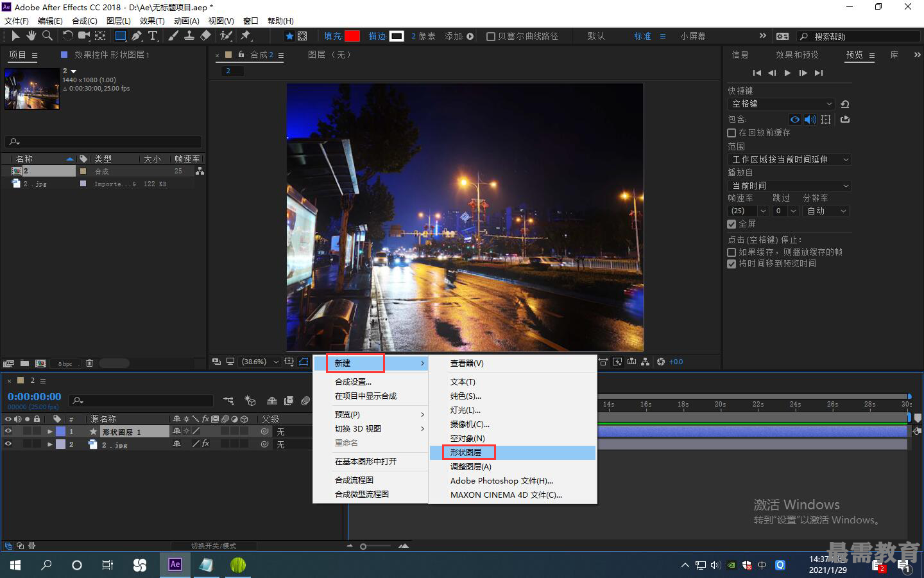Select the Puppet Pin tool
This screenshot has width=924, height=578.
point(246,36)
